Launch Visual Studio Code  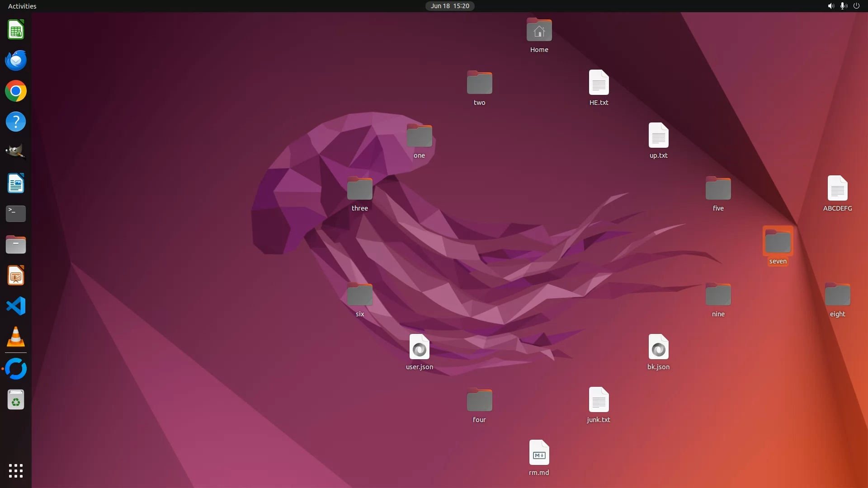click(16, 306)
